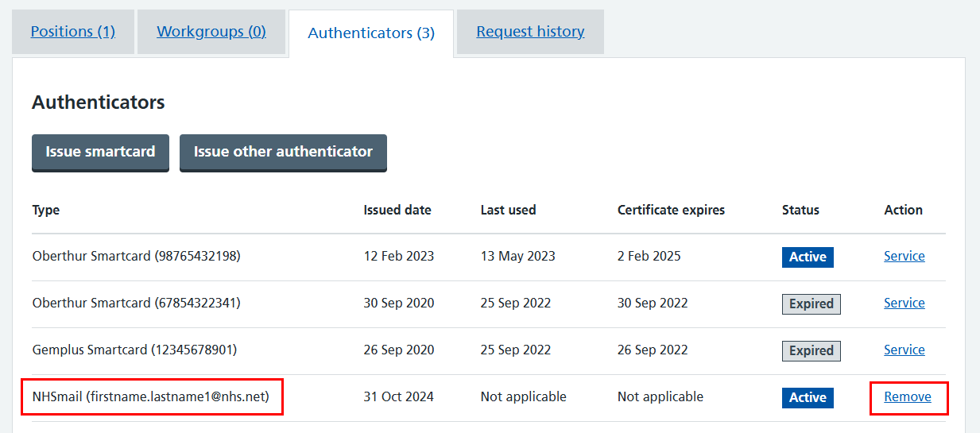Click last used Not applicable in NHSmail row
980x433 pixels.
(523, 396)
